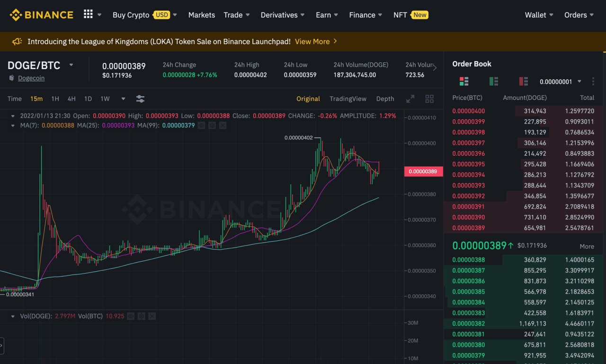This screenshot has width=606, height=364.
Task: Toggle MA indicator visibility eye icon
Action: [202, 125]
